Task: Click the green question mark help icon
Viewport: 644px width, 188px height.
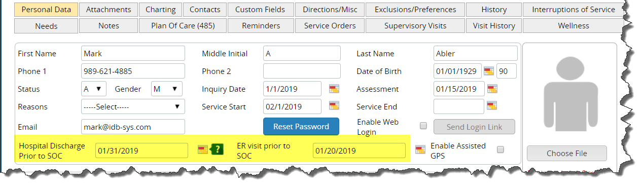Action: pyautogui.click(x=217, y=149)
